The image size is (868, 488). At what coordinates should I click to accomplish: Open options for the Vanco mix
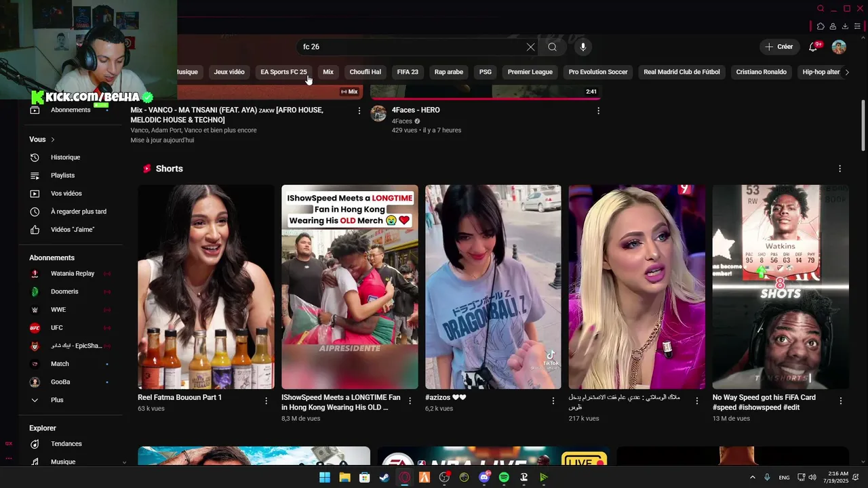coord(359,110)
